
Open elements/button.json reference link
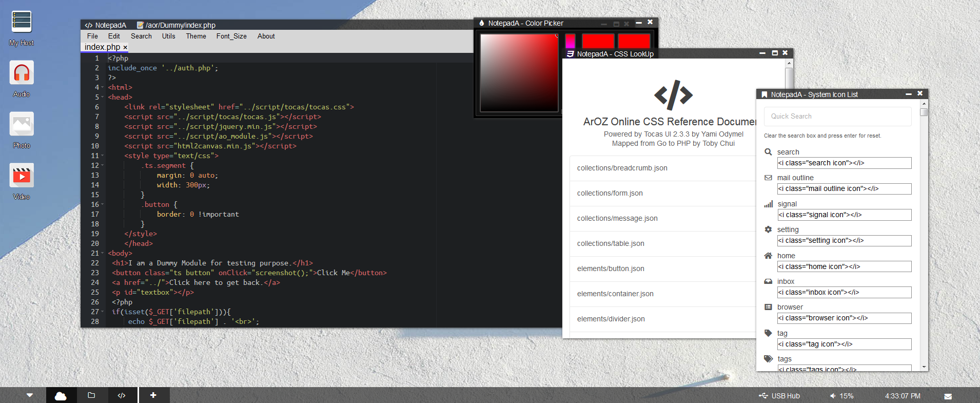(611, 268)
